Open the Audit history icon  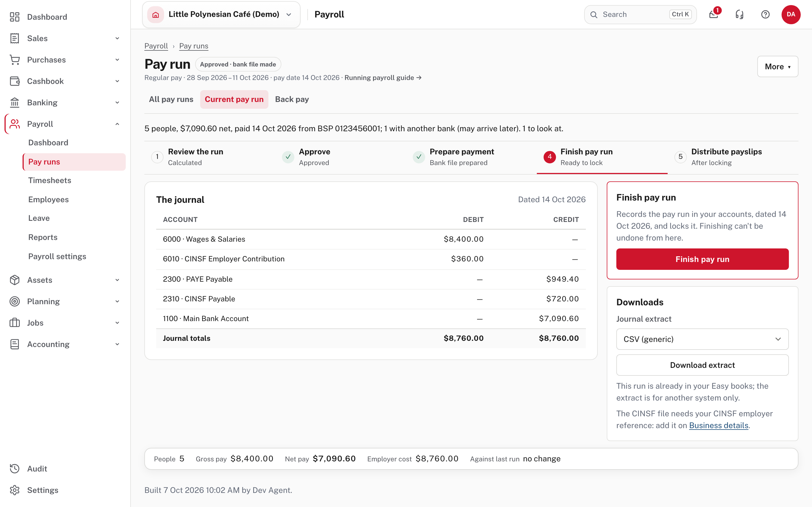[15, 468]
